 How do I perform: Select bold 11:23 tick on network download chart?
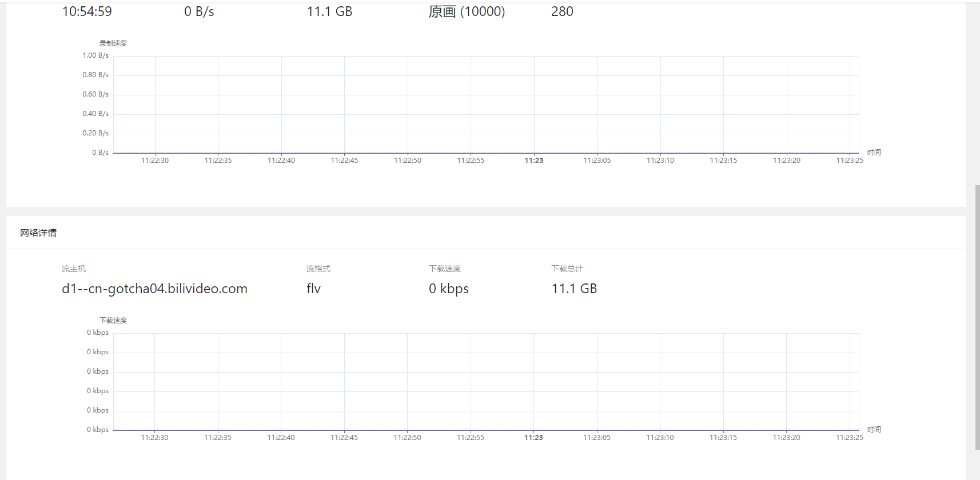533,438
